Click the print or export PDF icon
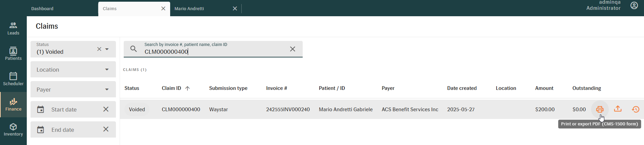644x145 pixels. click(600, 109)
